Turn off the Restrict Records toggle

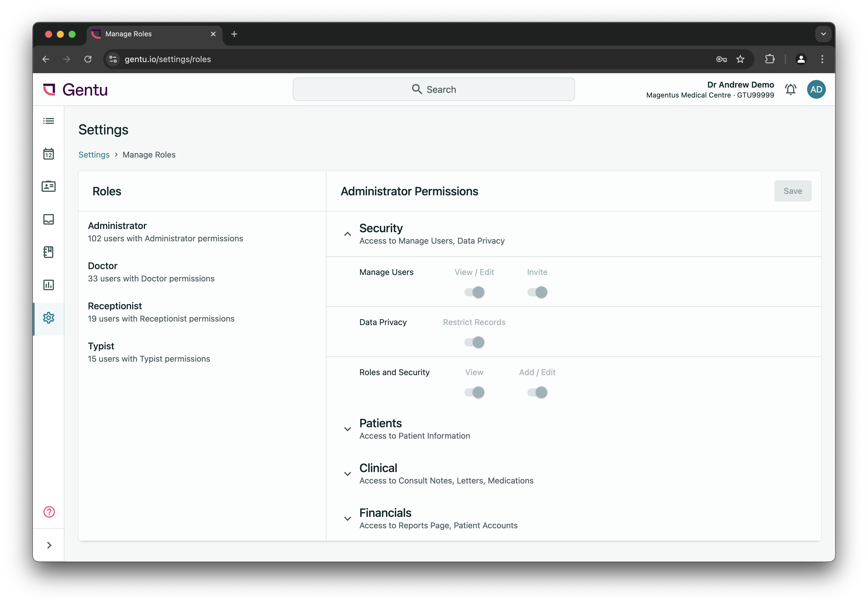(474, 342)
